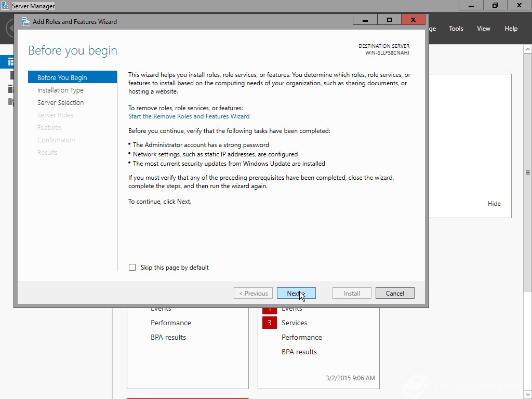Maximize the Add Roles and Features Wizard
This screenshot has height=399, width=532.
[x=389, y=20]
